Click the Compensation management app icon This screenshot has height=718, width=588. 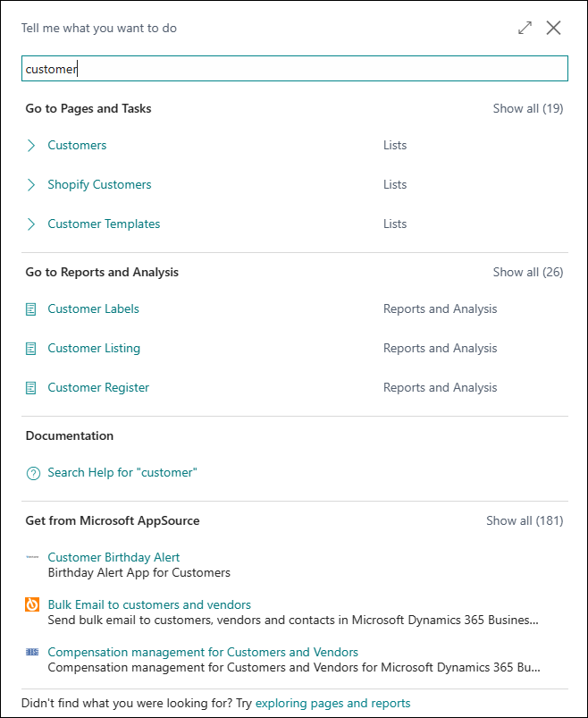tap(32, 652)
